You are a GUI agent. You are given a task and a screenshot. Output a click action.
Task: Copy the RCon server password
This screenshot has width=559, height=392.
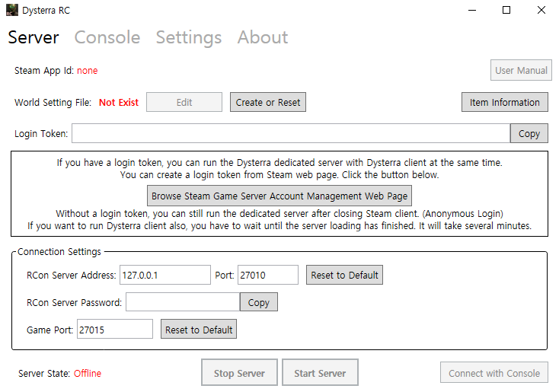259,302
